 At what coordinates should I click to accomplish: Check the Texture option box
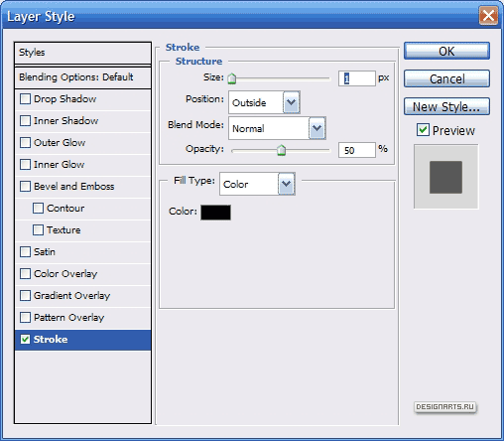[x=38, y=230]
